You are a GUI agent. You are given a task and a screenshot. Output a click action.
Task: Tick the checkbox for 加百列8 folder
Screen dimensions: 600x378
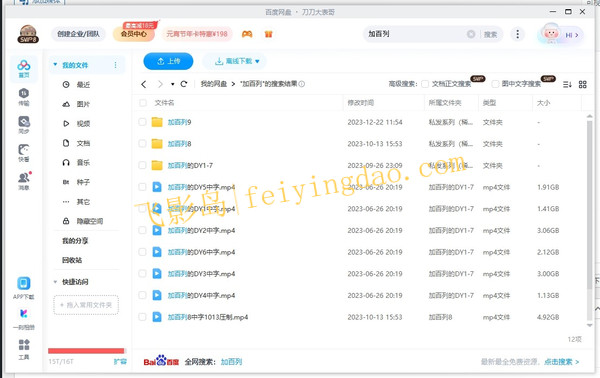(x=142, y=144)
